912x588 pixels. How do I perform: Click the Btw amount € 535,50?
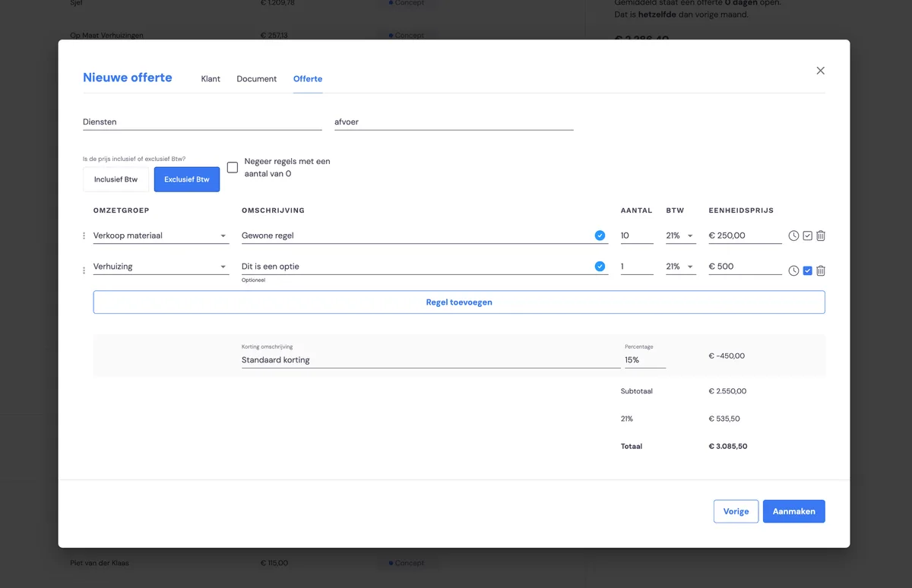tap(724, 419)
